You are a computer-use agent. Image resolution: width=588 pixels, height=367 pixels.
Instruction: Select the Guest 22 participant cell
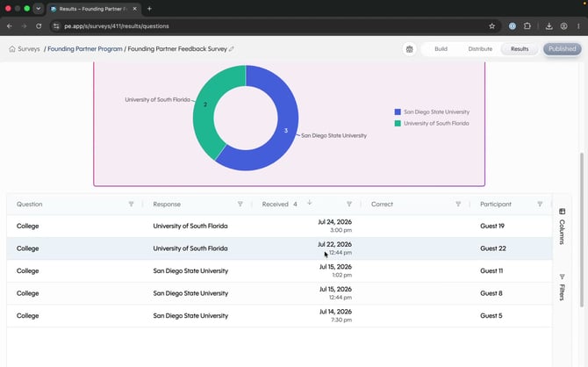492,248
